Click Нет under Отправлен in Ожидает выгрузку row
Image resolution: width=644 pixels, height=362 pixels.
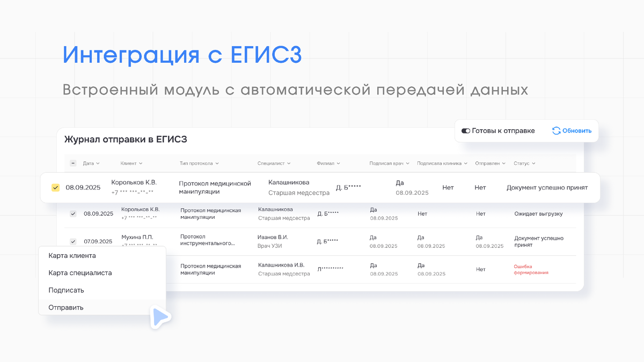pos(481,214)
